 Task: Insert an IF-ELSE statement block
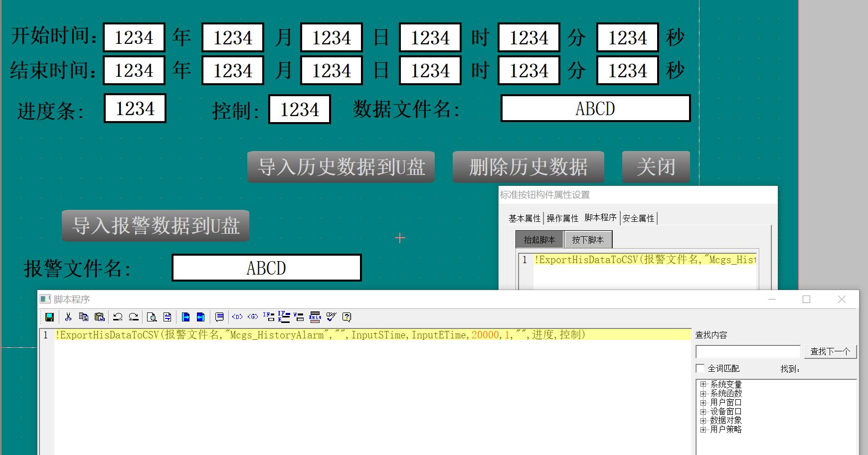[x=284, y=317]
